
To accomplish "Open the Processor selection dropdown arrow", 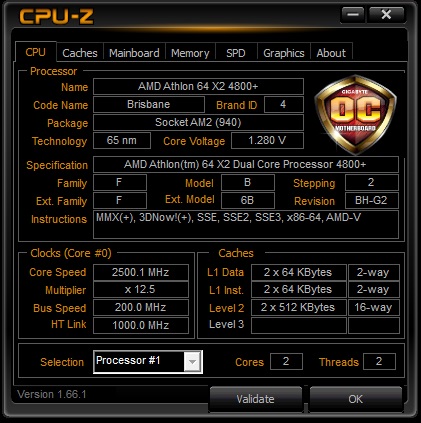I will (x=192, y=362).
